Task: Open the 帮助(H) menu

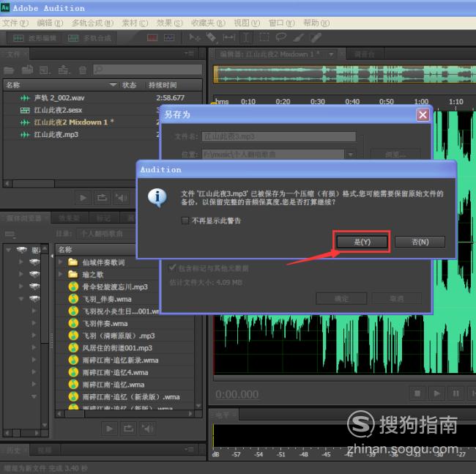Action: click(316, 23)
